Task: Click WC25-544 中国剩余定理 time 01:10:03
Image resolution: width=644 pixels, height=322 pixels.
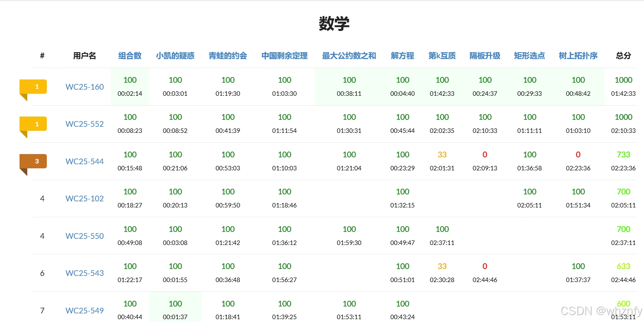Action: (284, 168)
